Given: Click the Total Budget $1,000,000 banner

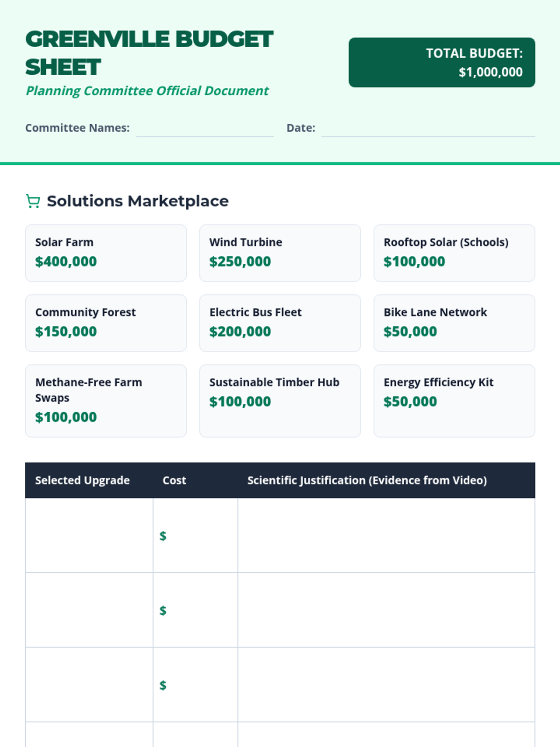Looking at the screenshot, I should (x=441, y=63).
